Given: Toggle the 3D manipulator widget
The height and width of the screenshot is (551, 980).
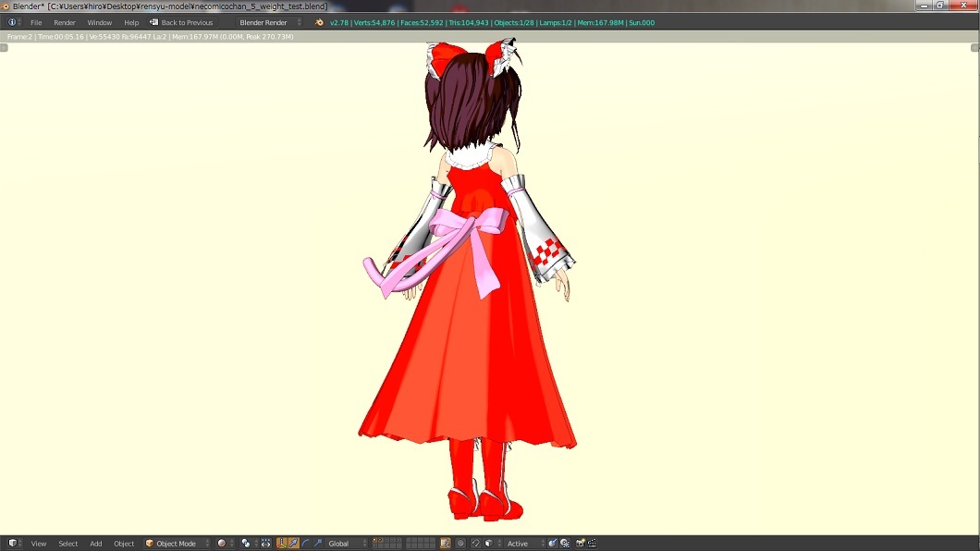Looking at the screenshot, I should click(282, 544).
